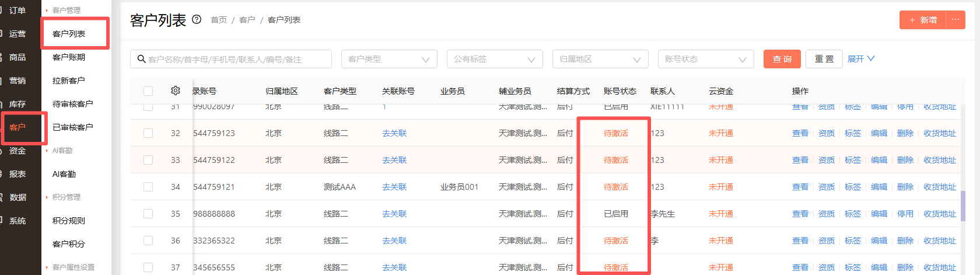
Task: Expand more filters with 展开
Action: (861, 59)
